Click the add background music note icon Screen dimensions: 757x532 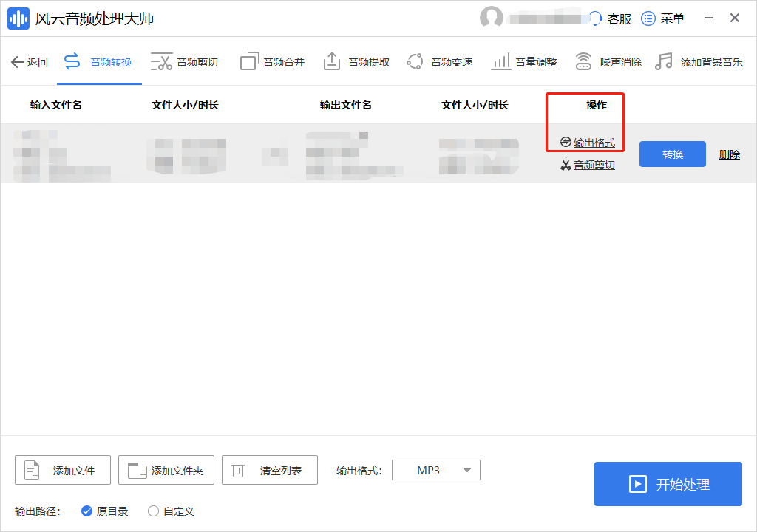pyautogui.click(x=664, y=62)
